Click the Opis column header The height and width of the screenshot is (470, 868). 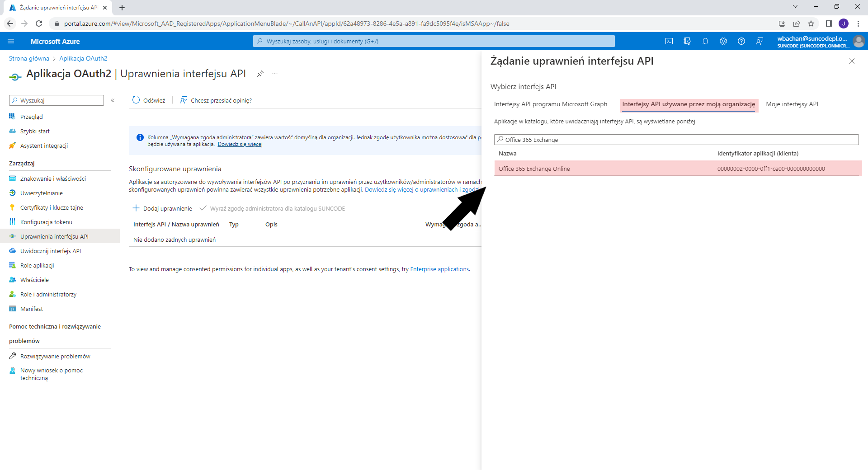pyautogui.click(x=271, y=224)
